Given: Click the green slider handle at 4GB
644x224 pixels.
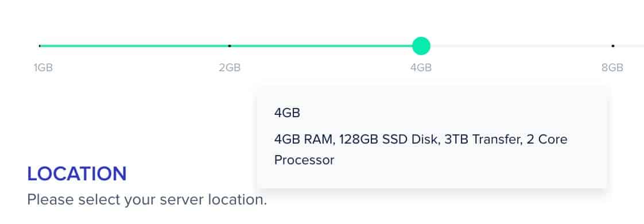Looking at the screenshot, I should 421,45.
